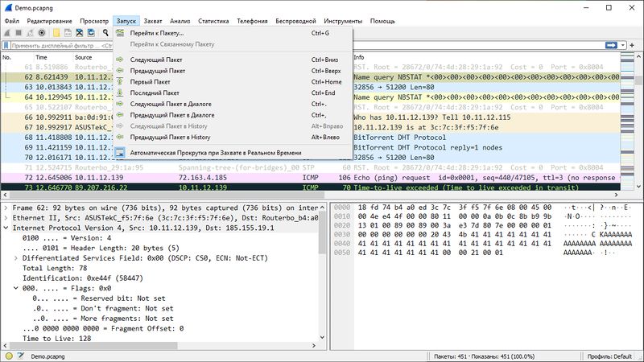The width and height of the screenshot is (644, 362).
Task: Select the Time to Live: 128 line
Action: pos(56,338)
